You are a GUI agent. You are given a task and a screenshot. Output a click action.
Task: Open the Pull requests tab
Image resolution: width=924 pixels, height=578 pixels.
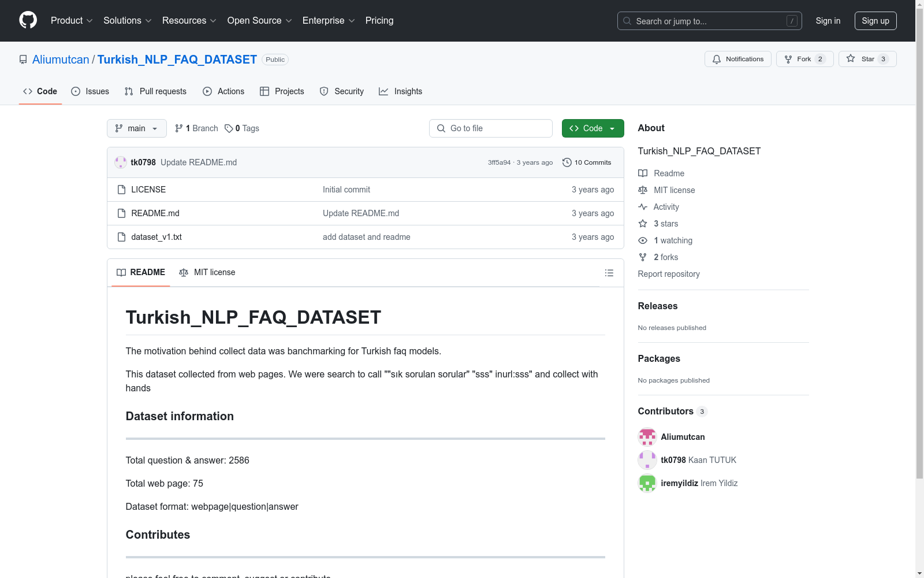(x=155, y=91)
